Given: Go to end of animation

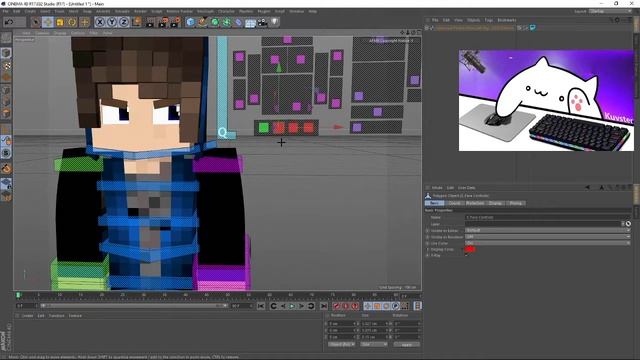Looking at the screenshot, I should pyautogui.click(x=324, y=306).
